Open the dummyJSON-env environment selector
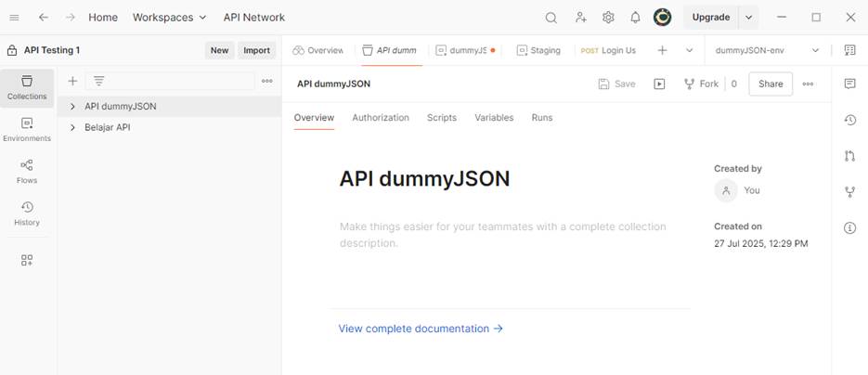 767,50
